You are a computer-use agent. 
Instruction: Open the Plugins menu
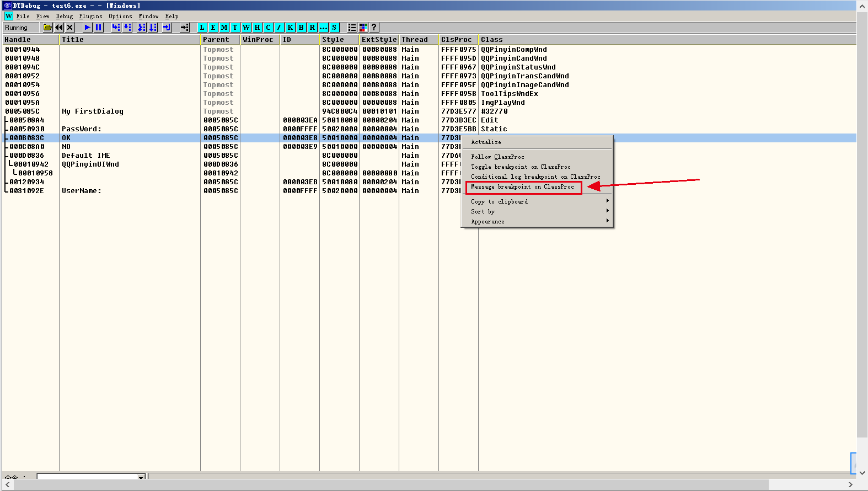pos(91,17)
